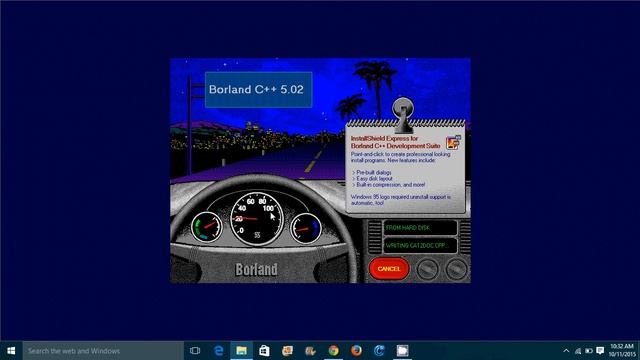
Task: Click the orange app icon right of Store
Action: (x=287, y=351)
